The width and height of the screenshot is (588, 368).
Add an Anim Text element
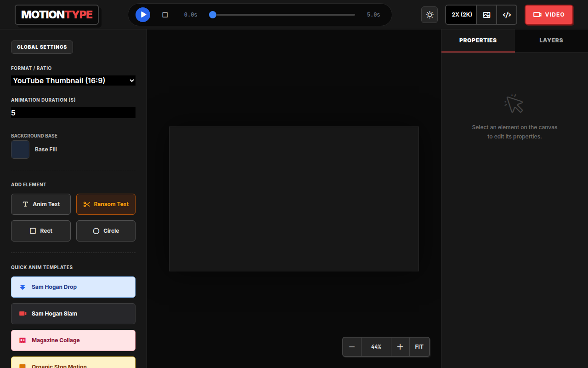pos(41,204)
